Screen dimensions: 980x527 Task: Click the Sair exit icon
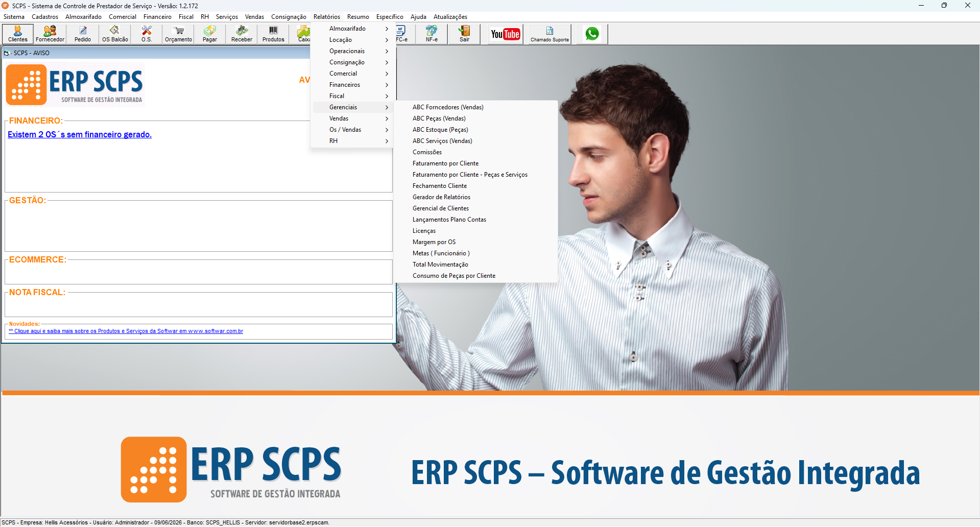coord(464,34)
